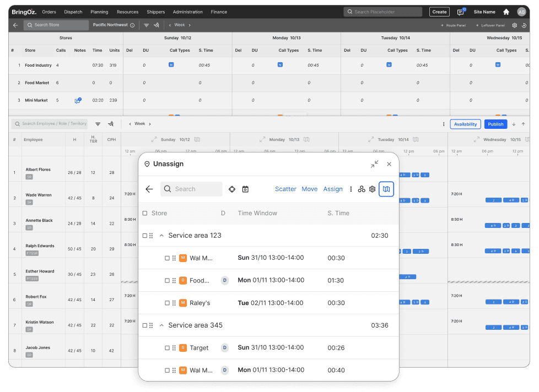Expand Tuesday 10/14 schedule column
Image resolution: width=539 pixels, height=392 pixels.
370,139
